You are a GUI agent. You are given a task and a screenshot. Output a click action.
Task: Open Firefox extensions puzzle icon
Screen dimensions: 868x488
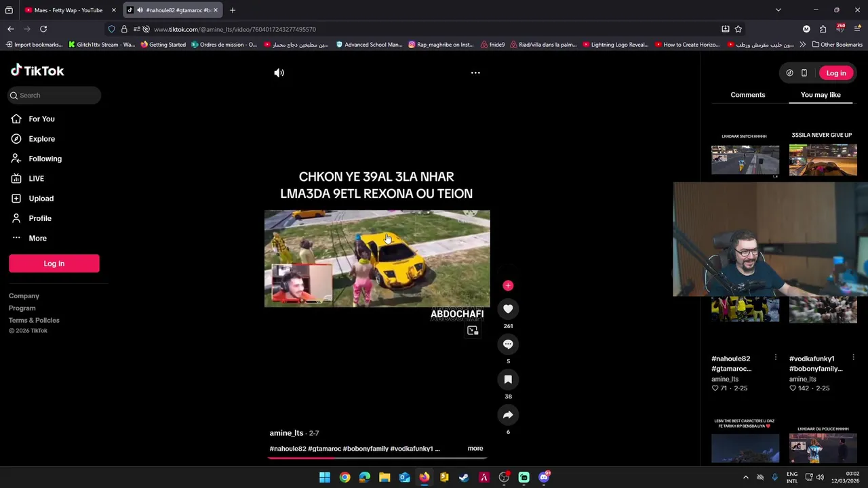pyautogui.click(x=823, y=29)
